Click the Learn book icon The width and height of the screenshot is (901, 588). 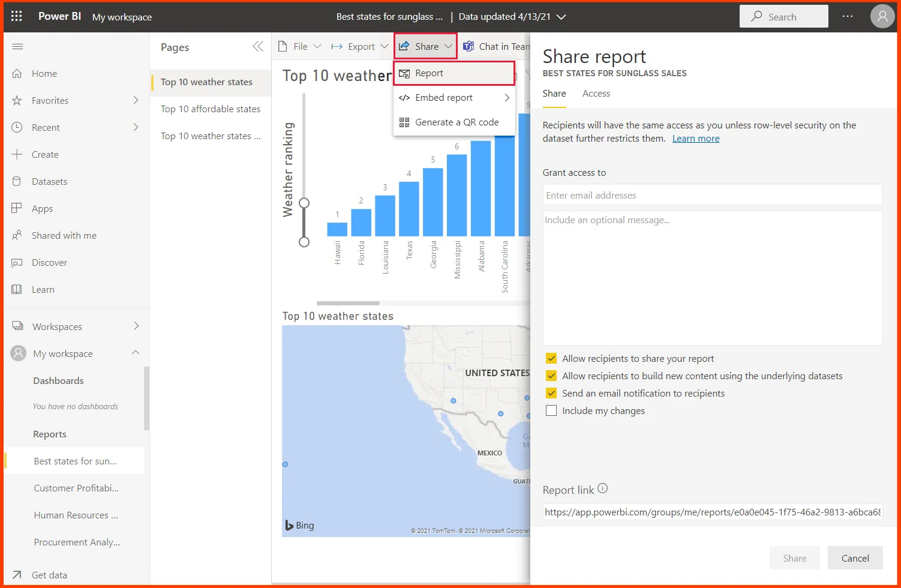tap(17, 289)
